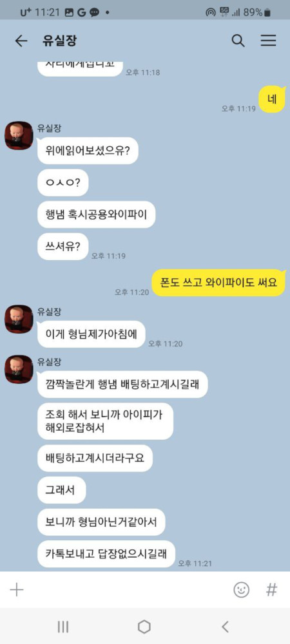Tap the Android home navigation button
290x644 pixels.
pos(144,627)
